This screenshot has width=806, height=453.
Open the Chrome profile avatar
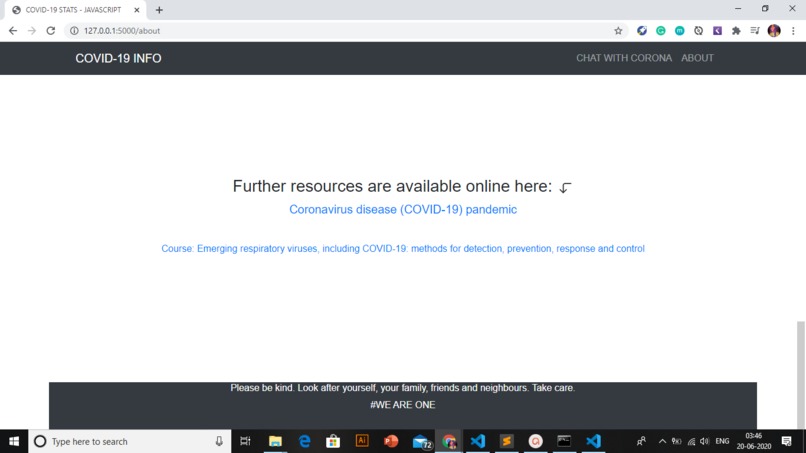[774, 31]
